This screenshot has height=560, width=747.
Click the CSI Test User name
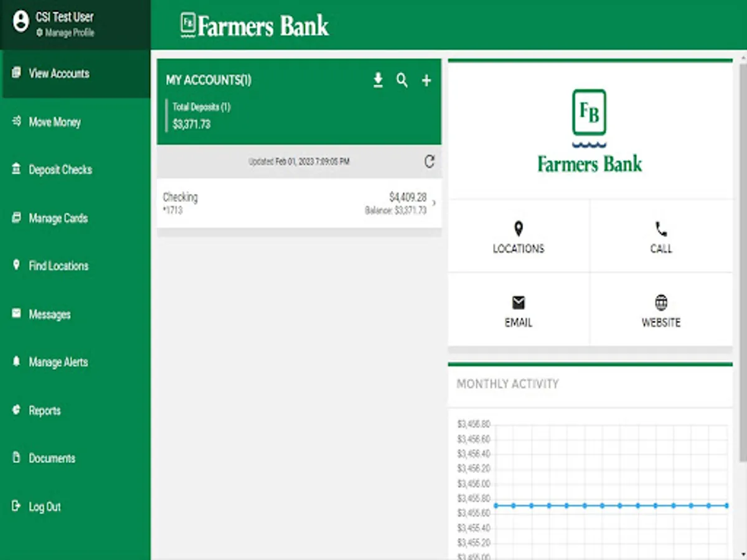(x=65, y=17)
